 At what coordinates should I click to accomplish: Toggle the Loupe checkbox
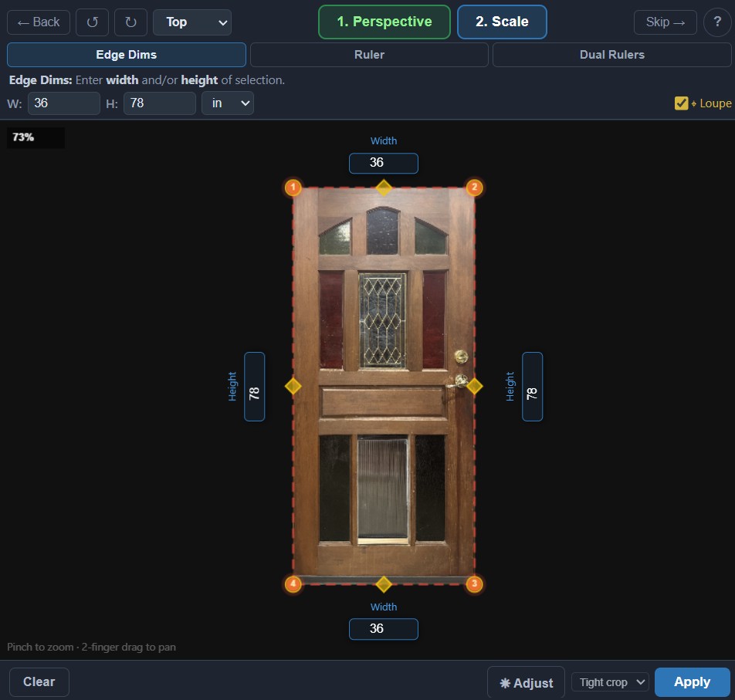coord(682,103)
